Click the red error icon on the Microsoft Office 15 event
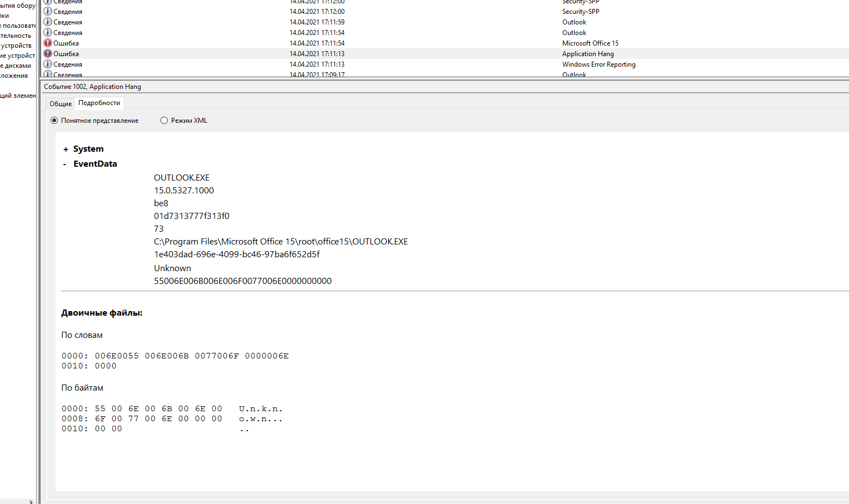 click(48, 43)
